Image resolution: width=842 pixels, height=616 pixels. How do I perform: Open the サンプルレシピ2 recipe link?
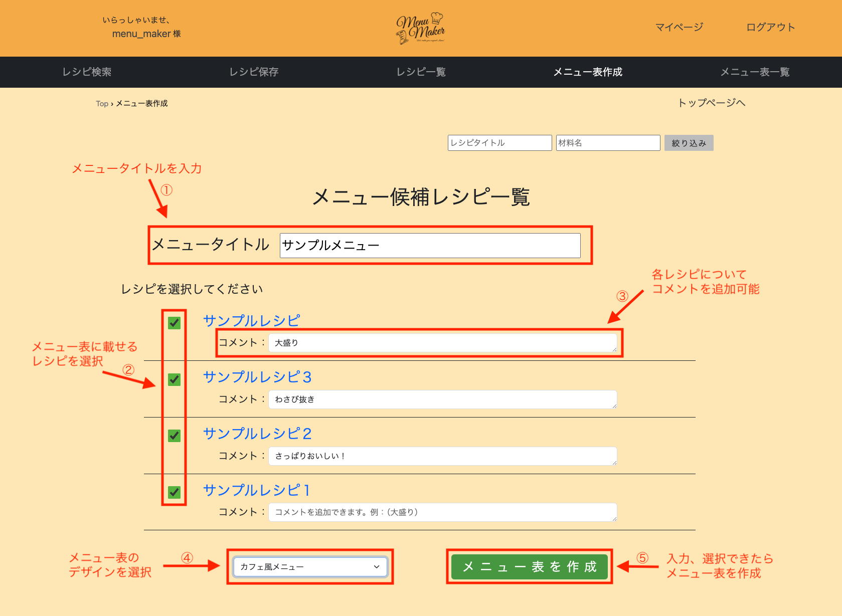(257, 434)
